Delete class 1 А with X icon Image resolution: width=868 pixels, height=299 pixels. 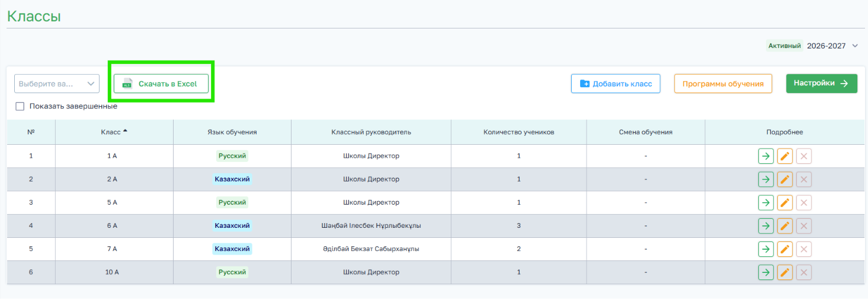point(804,156)
